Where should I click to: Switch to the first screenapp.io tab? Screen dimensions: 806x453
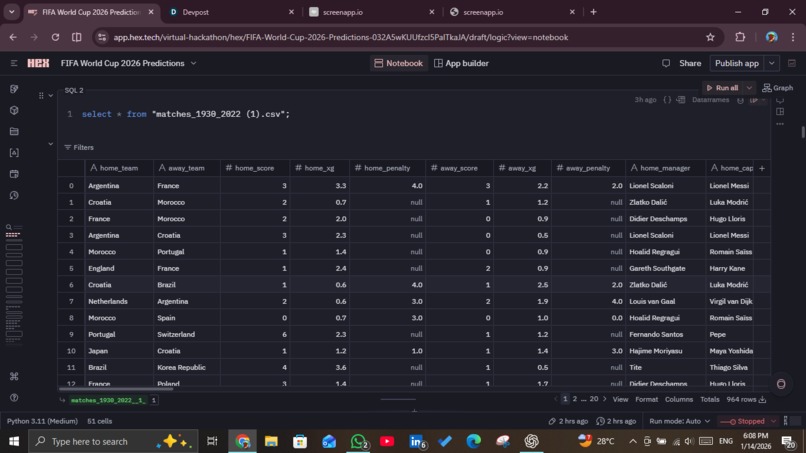click(372, 12)
